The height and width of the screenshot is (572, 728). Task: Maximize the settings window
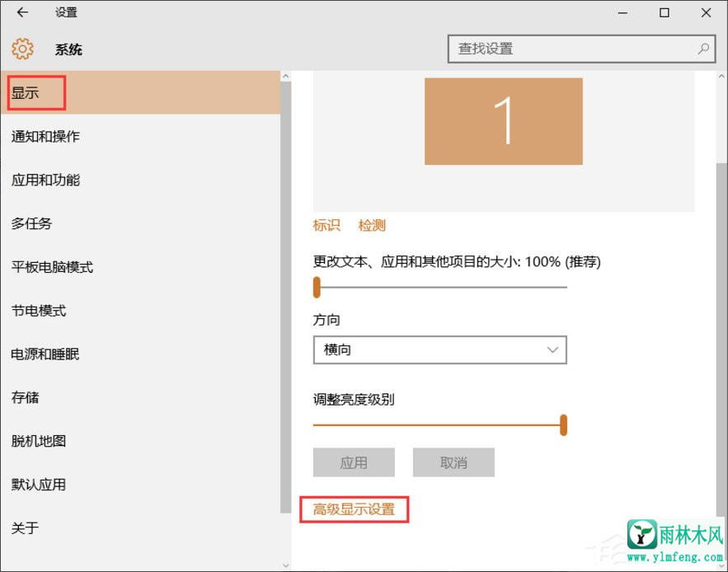[665, 13]
